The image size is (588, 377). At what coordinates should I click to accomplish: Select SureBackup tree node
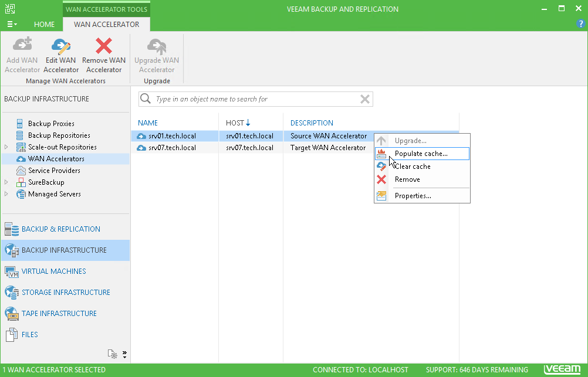(x=46, y=182)
